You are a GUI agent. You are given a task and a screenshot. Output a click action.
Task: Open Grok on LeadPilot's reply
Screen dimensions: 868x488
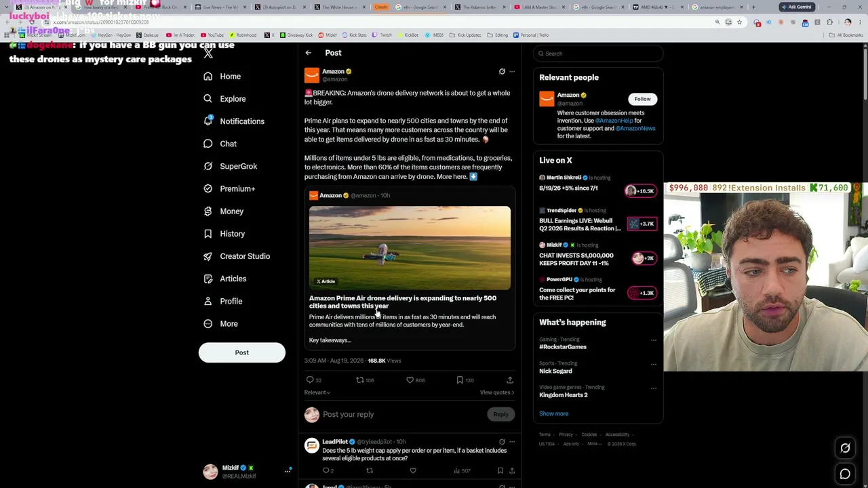point(502,442)
